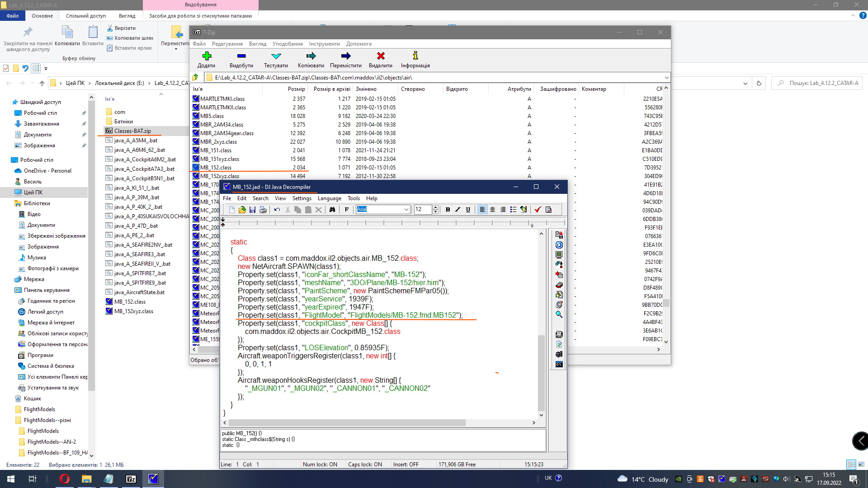The width and height of the screenshot is (868, 488).
Task: Toggle Italic formatting button
Action: coord(458,210)
